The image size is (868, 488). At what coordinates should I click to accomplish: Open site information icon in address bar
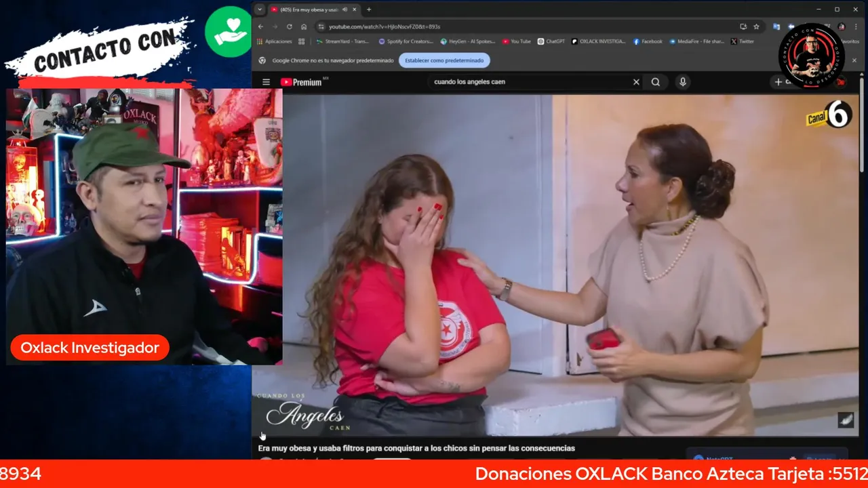pyautogui.click(x=321, y=26)
